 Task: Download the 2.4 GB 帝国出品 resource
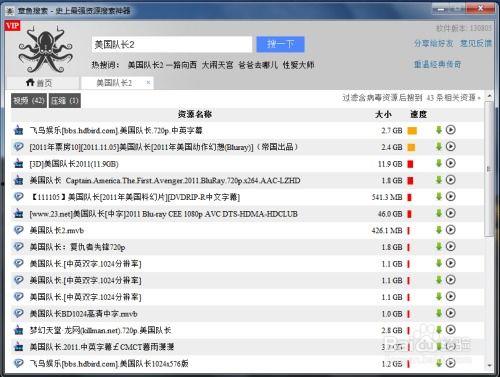pyautogui.click(x=439, y=147)
